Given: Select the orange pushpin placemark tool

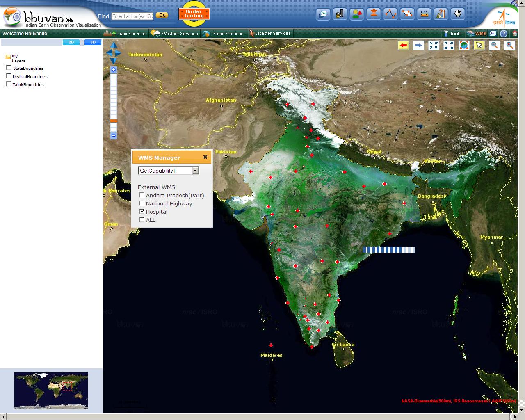Looking at the screenshot, I should tap(374, 14).
